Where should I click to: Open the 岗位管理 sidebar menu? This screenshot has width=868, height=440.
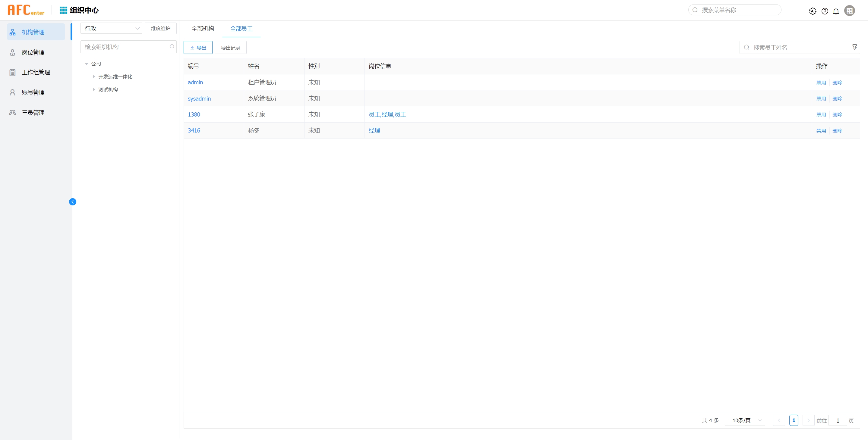click(x=33, y=52)
